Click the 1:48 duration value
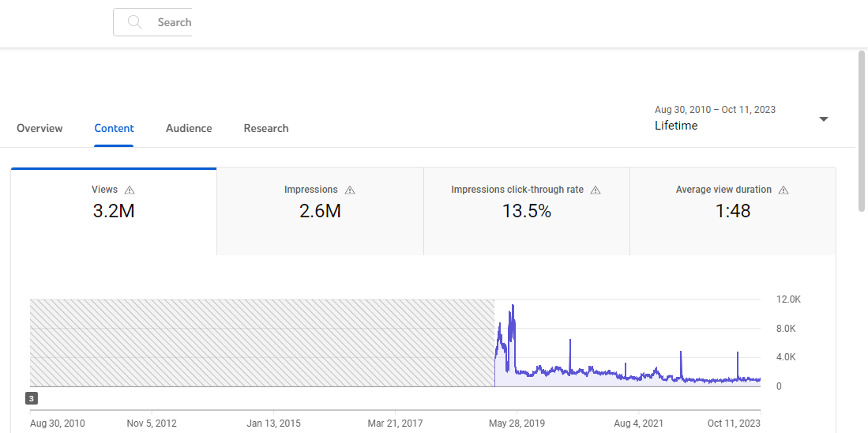This screenshot has width=868, height=433. click(733, 211)
